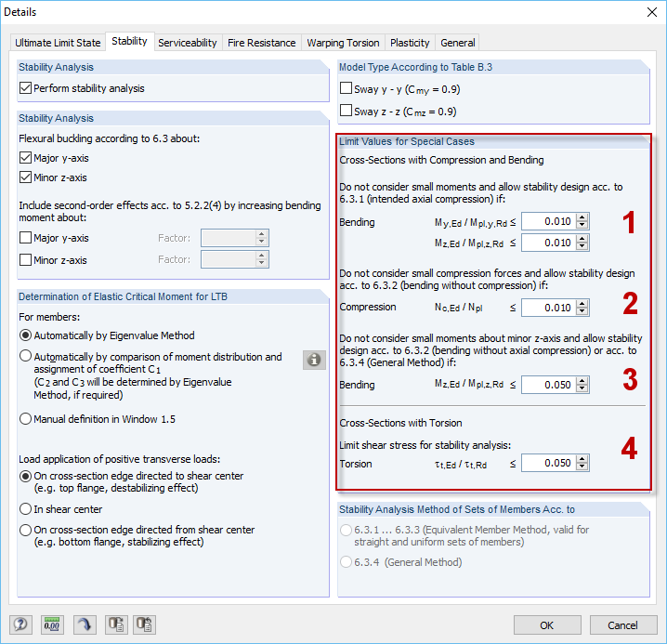Decrease Nc,Ed / Npl compression limit
Screen dimensions: 667x644
[x=582, y=311]
